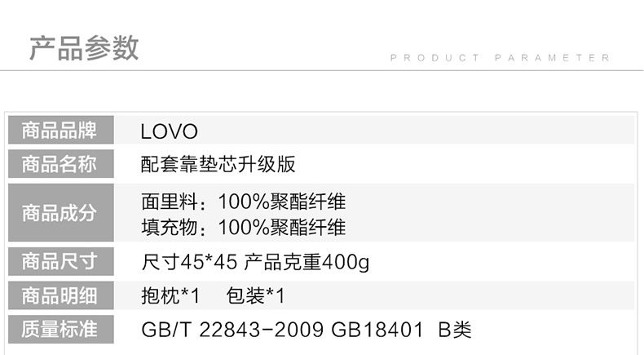Click the word PRODUCT in the subtitle
This screenshot has width=644, height=355.
435,58
